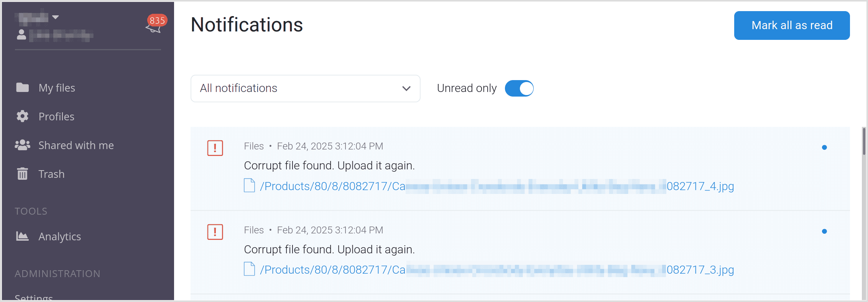Click the Shared with me people icon
This screenshot has width=868, height=302.
[23, 145]
